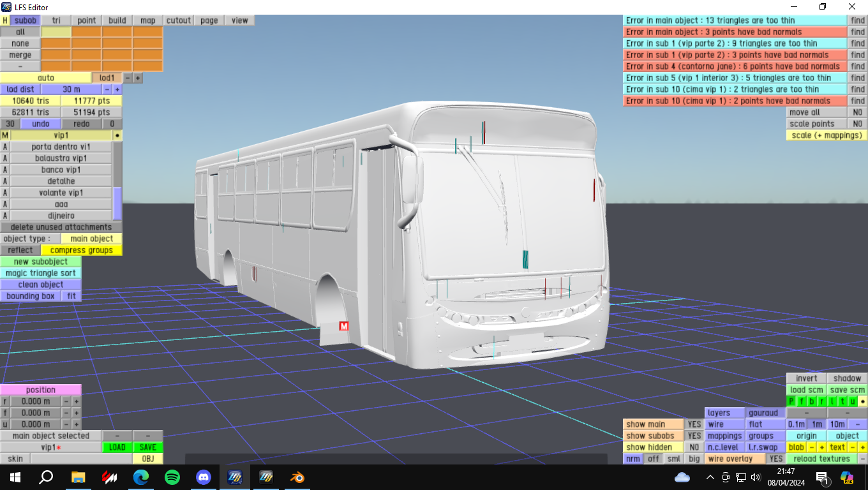Click the green LOAD button
868x490 pixels.
tap(117, 447)
